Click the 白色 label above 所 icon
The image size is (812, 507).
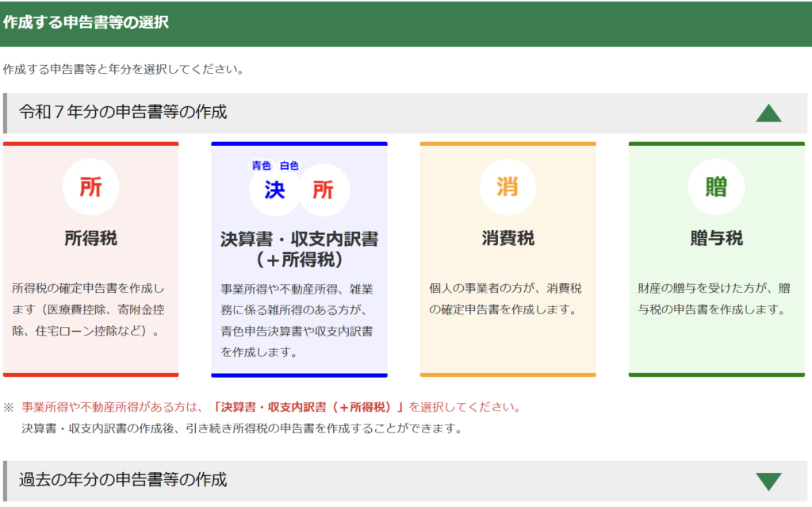289,165
